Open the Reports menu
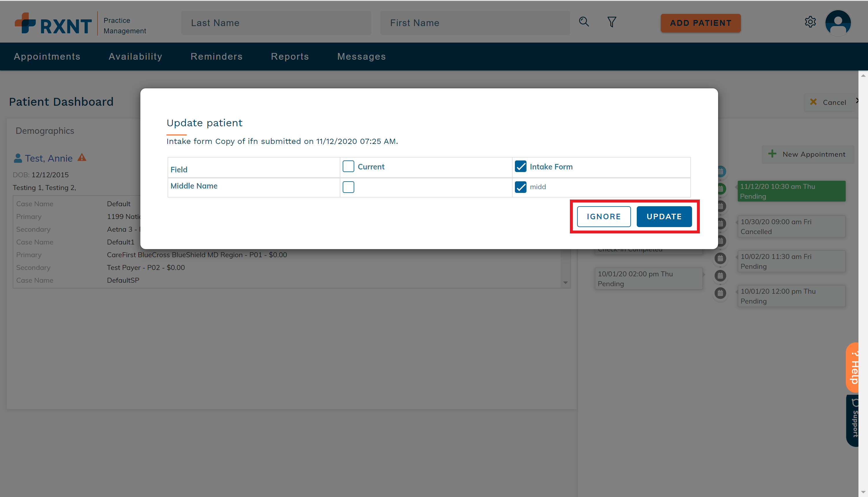The image size is (868, 497). coord(290,57)
